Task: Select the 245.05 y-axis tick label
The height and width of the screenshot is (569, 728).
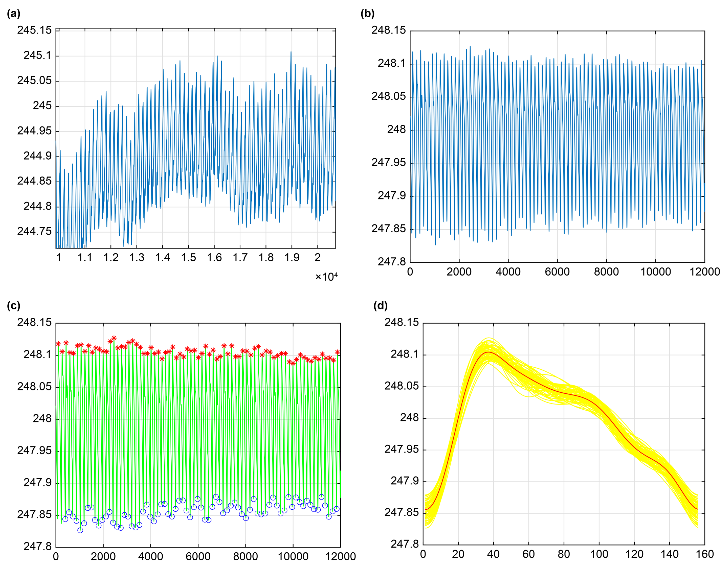Action: tap(35, 81)
